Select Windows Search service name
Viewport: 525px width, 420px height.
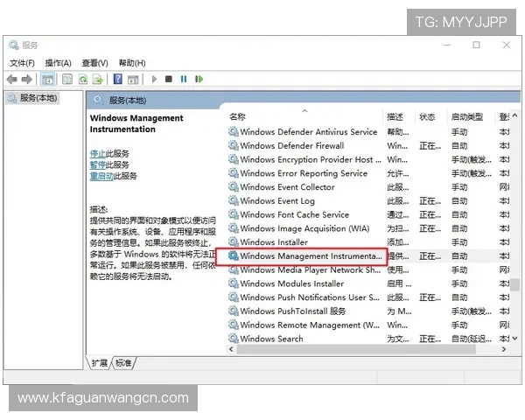(271, 339)
